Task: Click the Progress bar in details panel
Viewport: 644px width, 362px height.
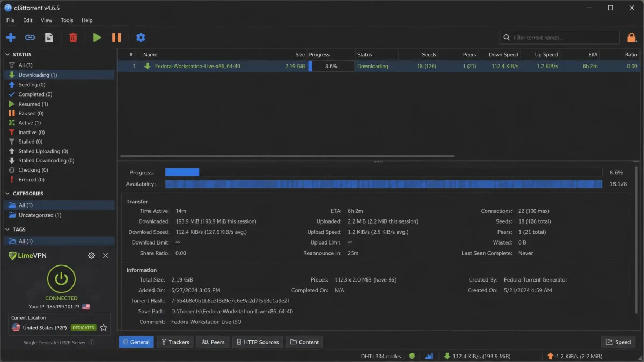Action: (384, 173)
